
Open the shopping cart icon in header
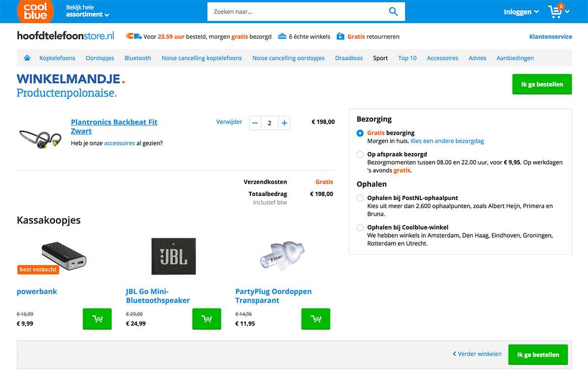[x=556, y=11]
